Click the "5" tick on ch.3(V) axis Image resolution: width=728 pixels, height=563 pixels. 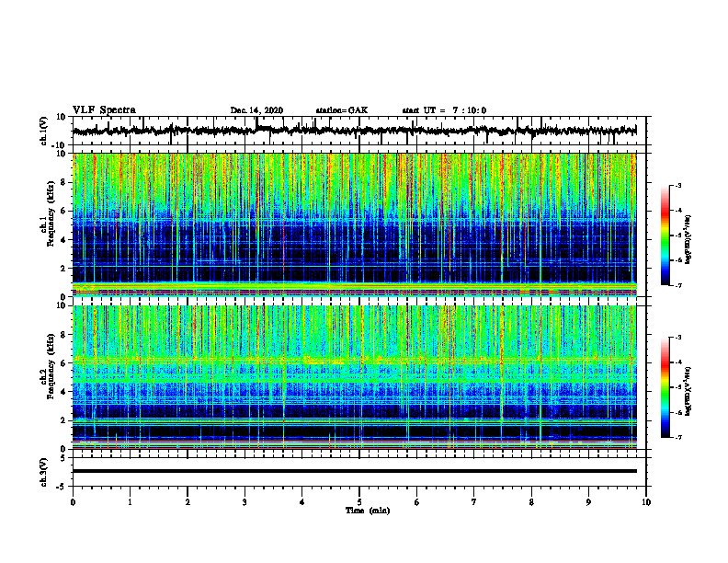[x=63, y=458]
